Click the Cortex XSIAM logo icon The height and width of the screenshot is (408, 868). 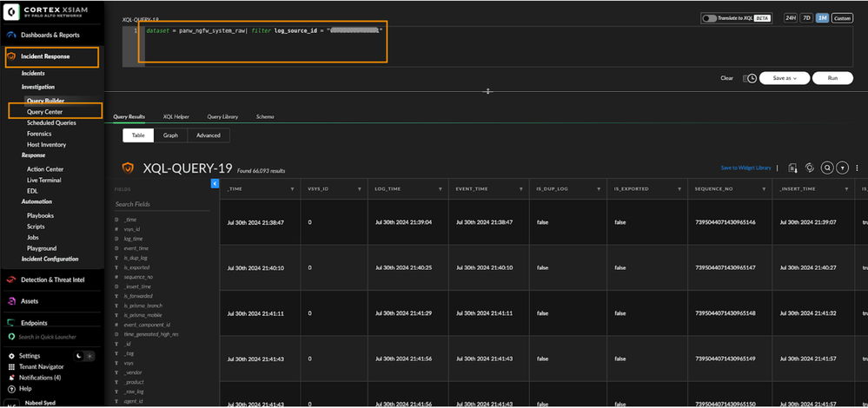[12, 13]
